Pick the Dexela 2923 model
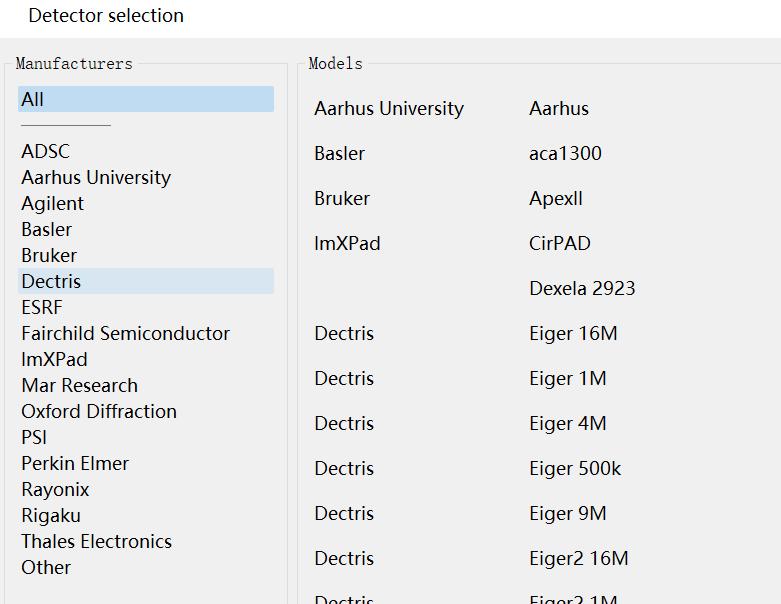The height and width of the screenshot is (604, 781). coord(582,288)
